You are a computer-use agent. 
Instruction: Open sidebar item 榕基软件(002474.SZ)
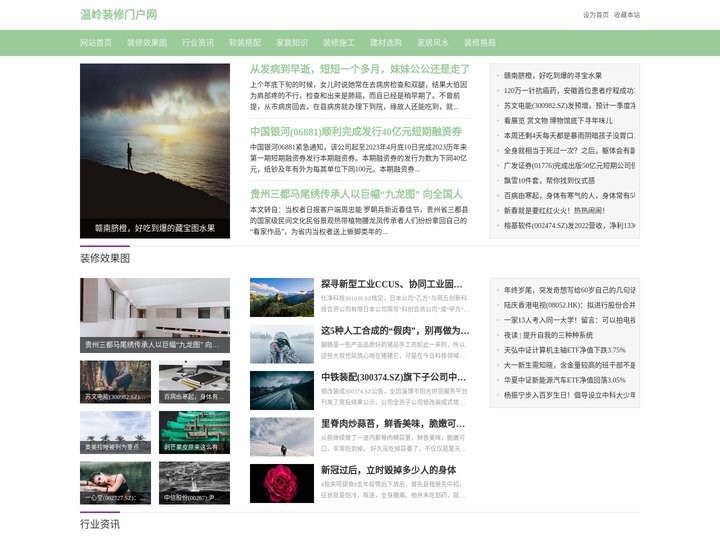pos(569,226)
